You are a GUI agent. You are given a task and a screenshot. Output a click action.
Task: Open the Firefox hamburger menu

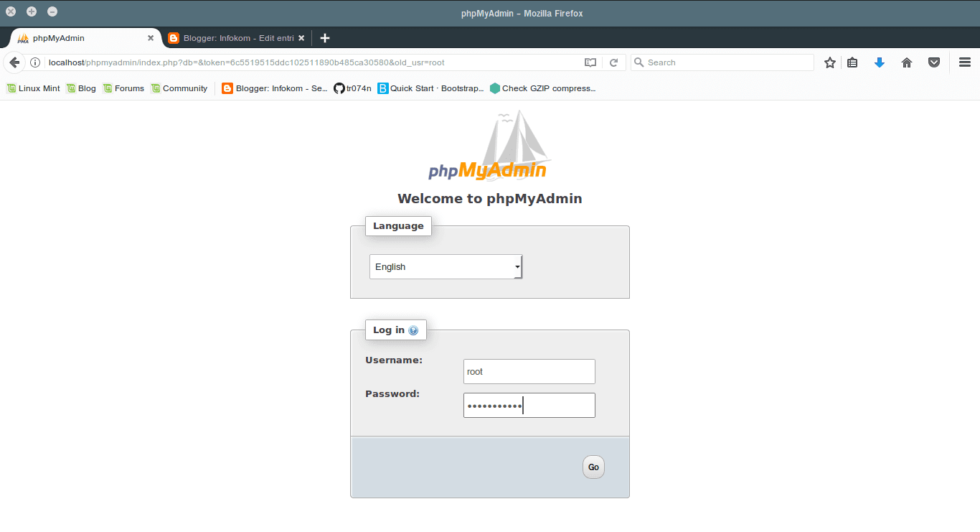click(x=965, y=62)
